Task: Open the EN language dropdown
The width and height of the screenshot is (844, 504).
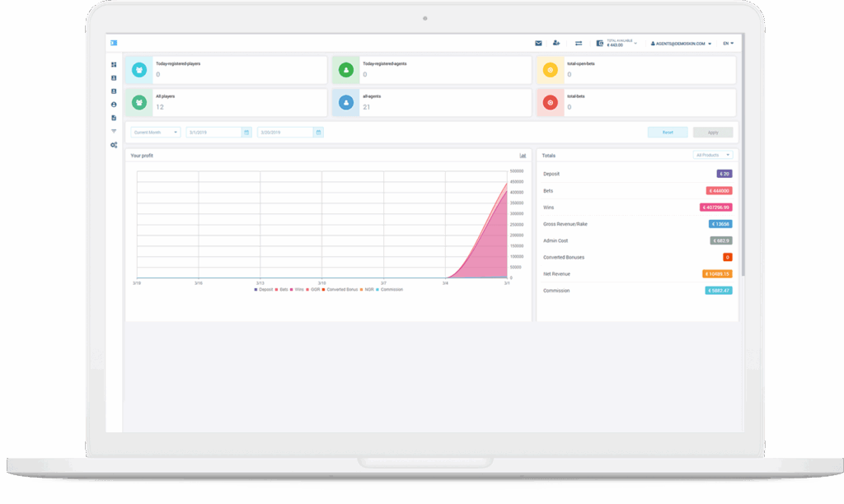Action: pos(728,43)
